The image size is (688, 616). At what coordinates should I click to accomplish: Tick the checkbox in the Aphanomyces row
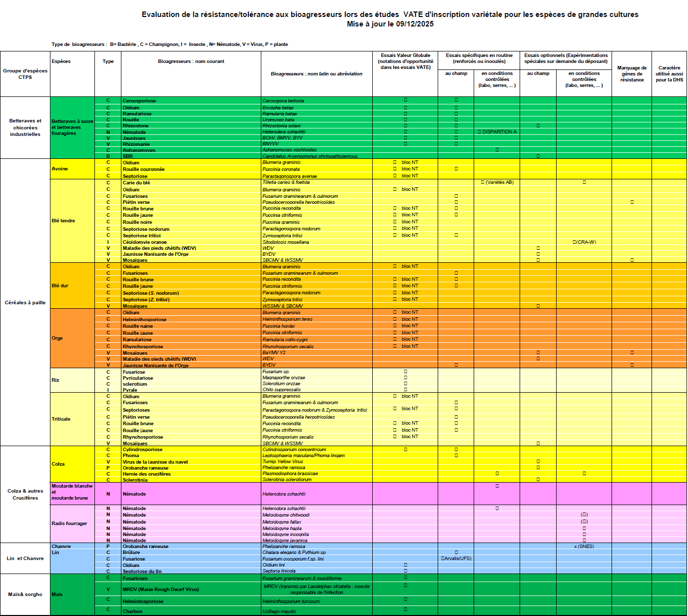pyautogui.click(x=497, y=150)
